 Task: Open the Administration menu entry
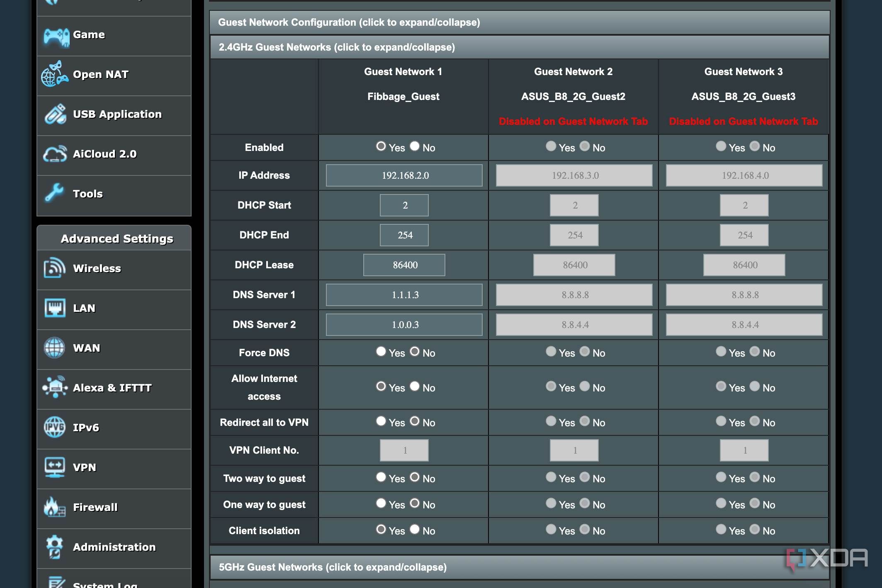[114, 547]
